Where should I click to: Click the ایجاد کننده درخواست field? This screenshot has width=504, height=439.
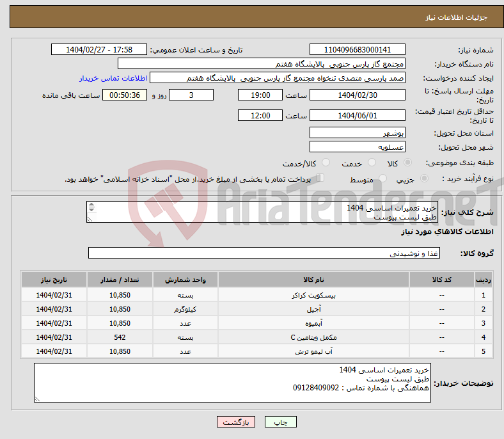pyautogui.click(x=278, y=78)
